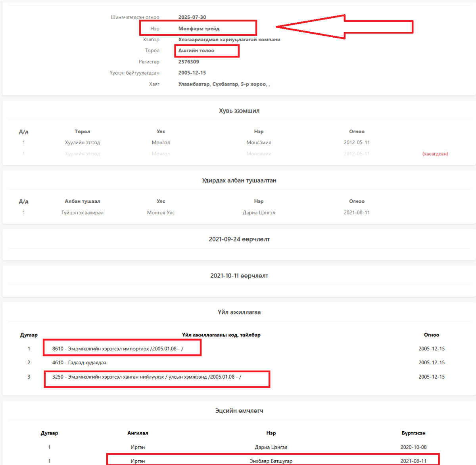Click the updated date 2025-07-30
Viewport: 476px width, 465px height.
pyautogui.click(x=192, y=17)
